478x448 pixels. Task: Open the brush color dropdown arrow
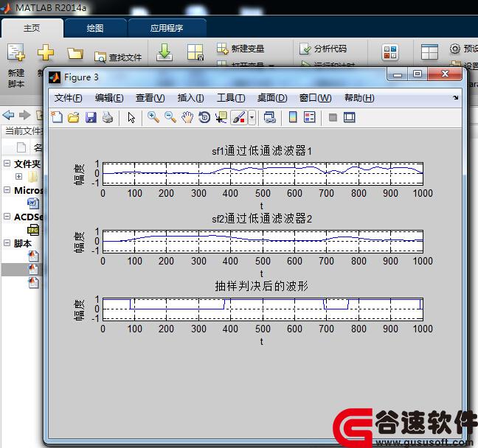[252, 117]
